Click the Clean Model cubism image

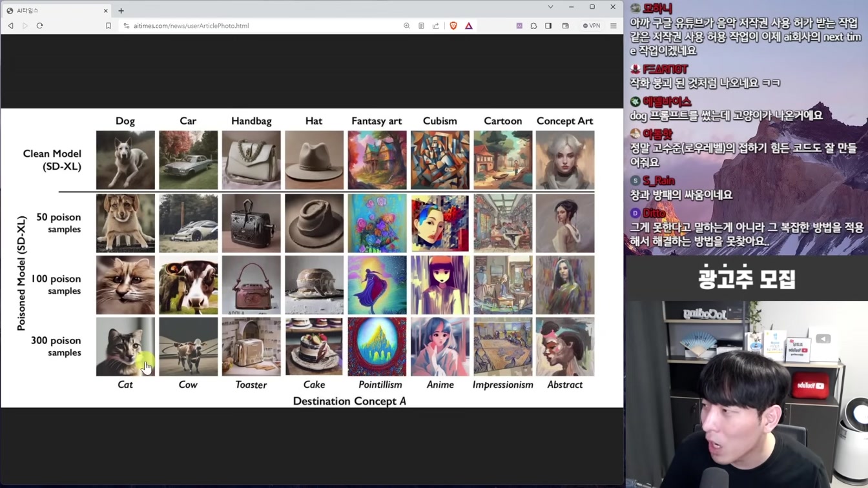click(440, 160)
